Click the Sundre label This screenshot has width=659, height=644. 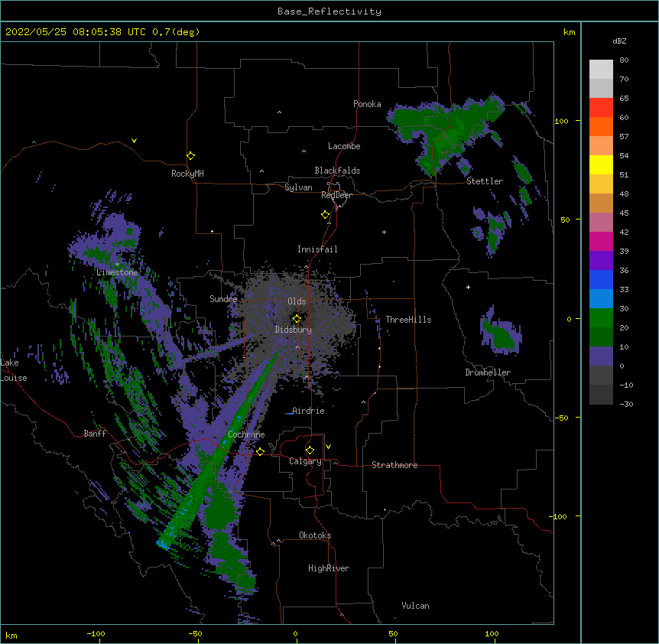pos(223,299)
